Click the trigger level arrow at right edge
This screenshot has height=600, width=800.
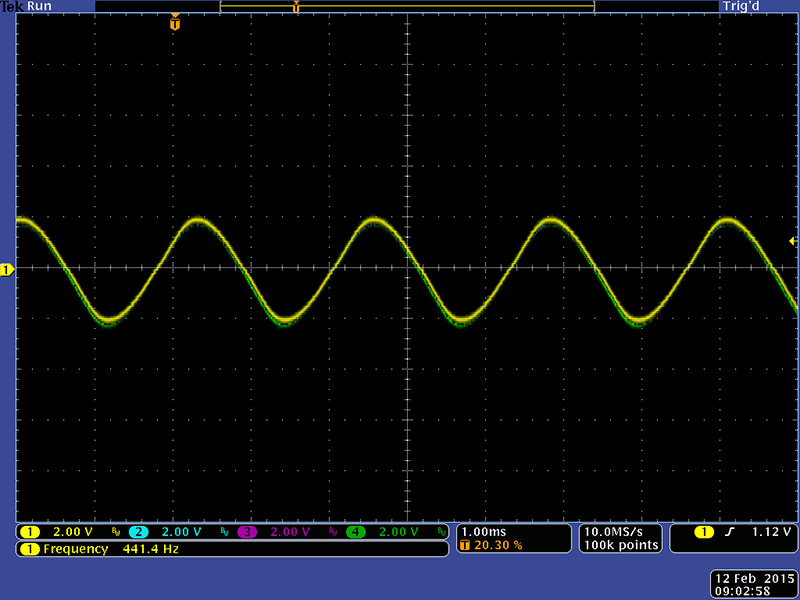point(792,241)
